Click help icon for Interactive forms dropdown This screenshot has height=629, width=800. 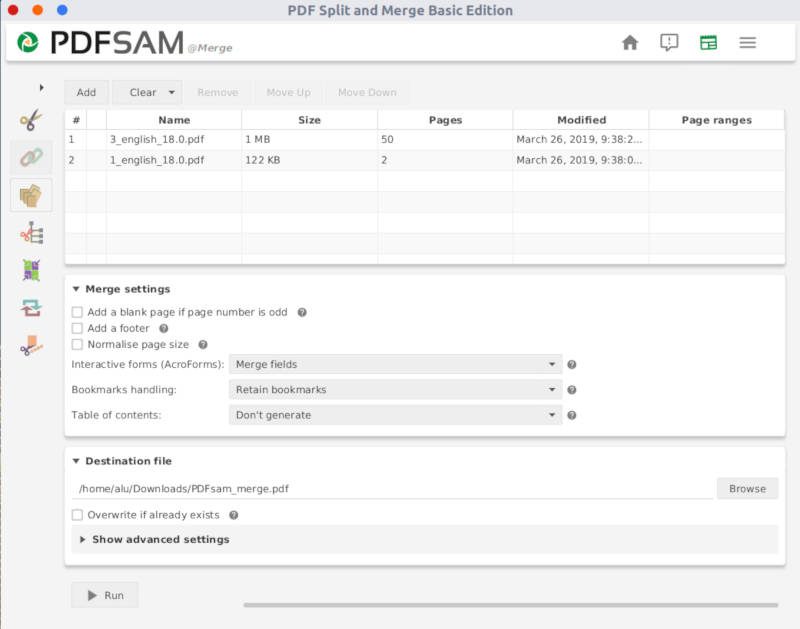[x=572, y=365]
